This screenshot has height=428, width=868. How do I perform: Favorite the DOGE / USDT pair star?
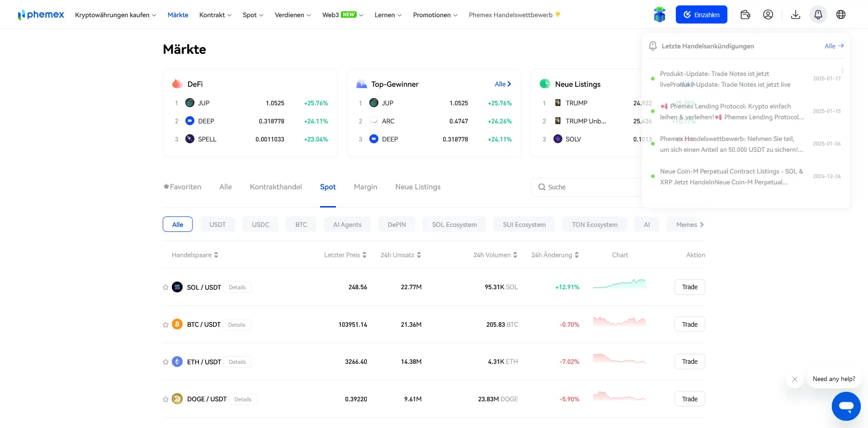165,400
